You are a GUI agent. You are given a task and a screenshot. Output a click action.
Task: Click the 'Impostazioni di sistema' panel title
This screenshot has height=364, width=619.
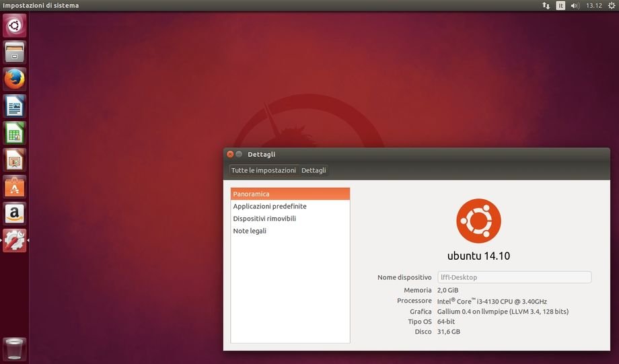tap(40, 5)
